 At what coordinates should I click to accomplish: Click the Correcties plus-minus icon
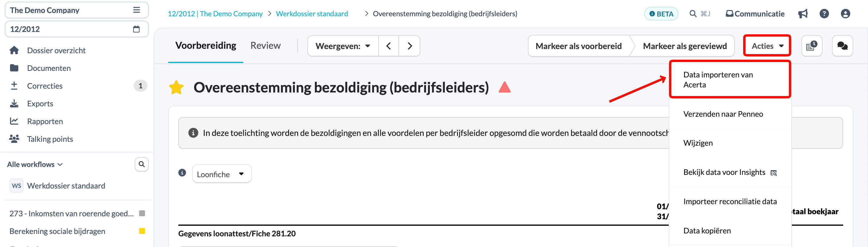pyautogui.click(x=14, y=86)
